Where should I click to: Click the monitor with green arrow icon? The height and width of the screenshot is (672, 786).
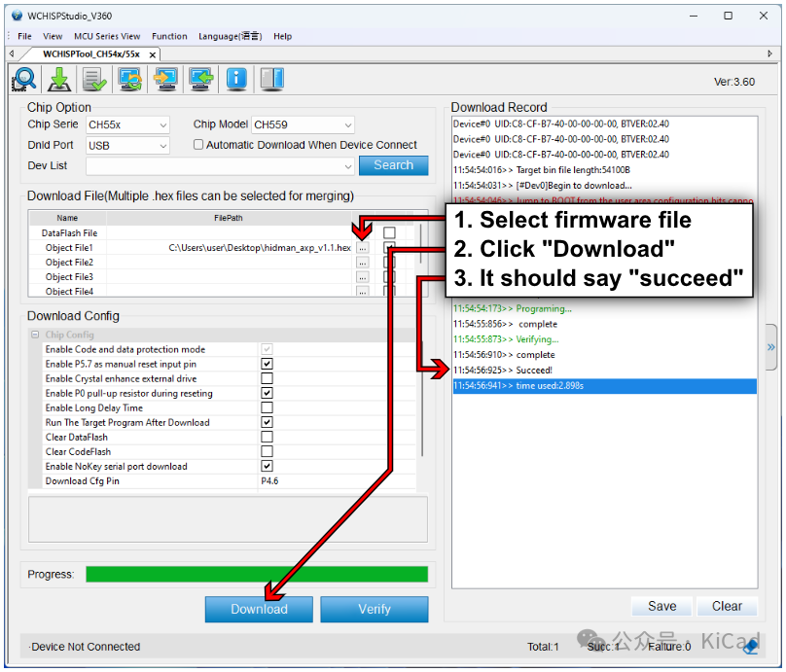(200, 79)
